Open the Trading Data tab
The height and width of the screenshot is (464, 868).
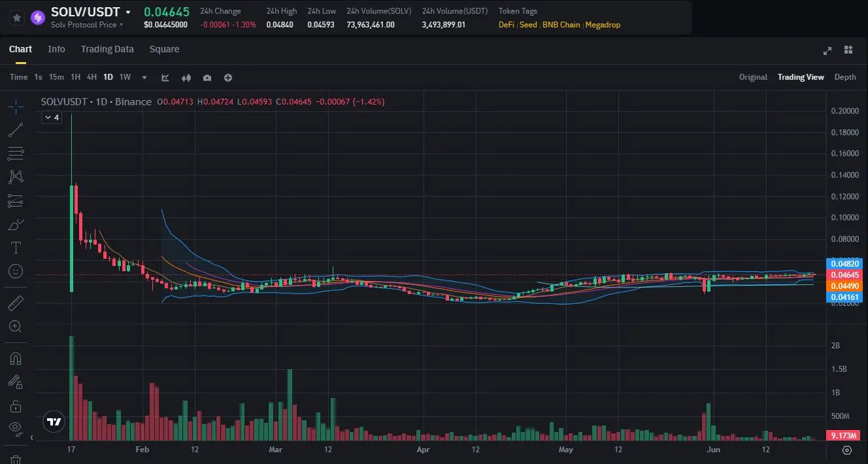point(107,49)
